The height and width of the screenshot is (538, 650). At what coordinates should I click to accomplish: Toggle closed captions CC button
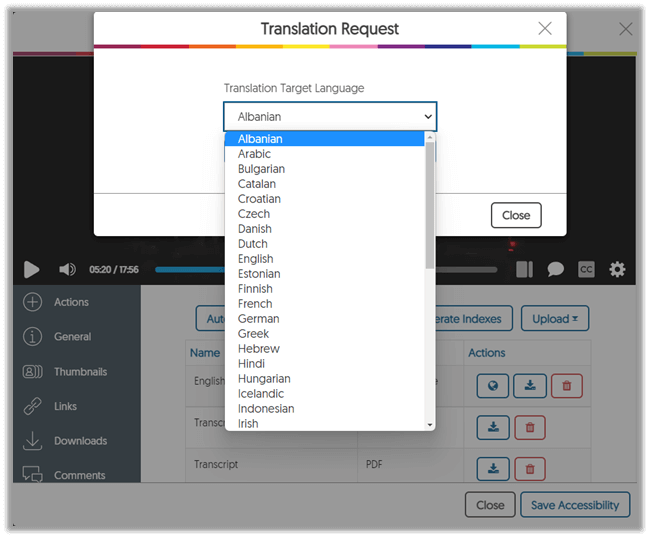[586, 269]
